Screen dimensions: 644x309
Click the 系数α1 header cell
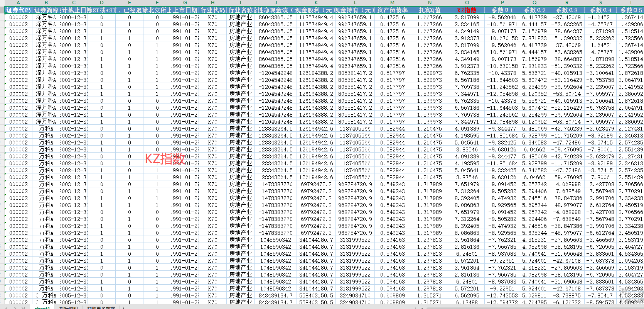click(x=502, y=10)
